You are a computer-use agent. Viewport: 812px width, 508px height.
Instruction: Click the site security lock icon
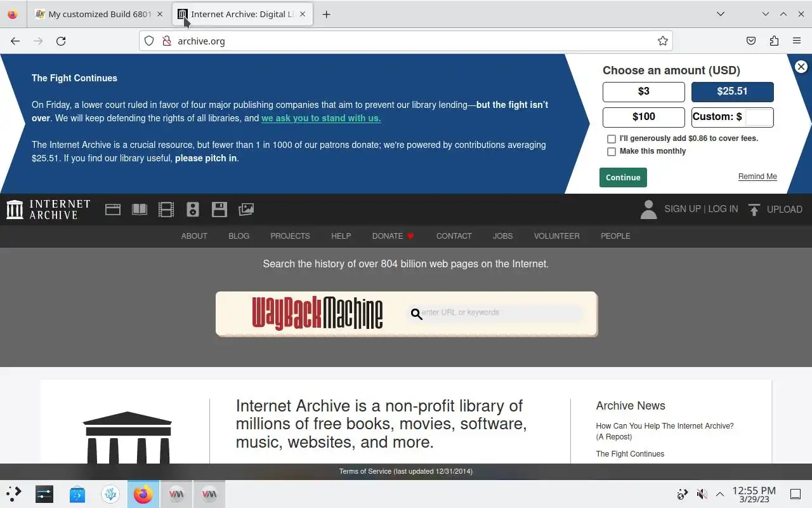[166, 41]
